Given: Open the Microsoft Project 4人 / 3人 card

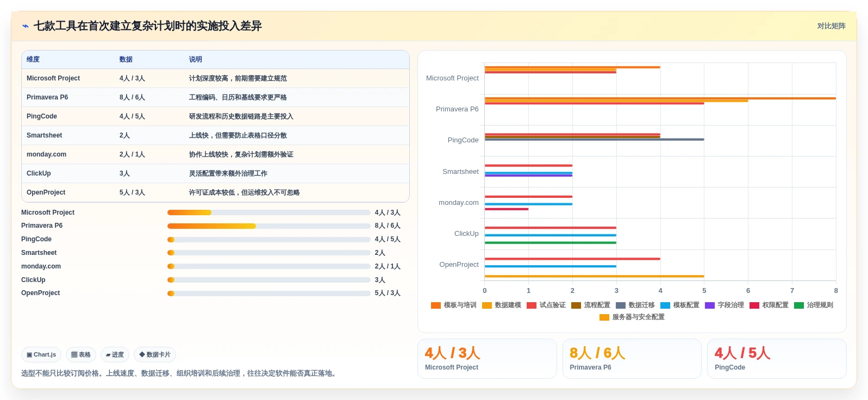Looking at the screenshot, I should coord(487,359).
